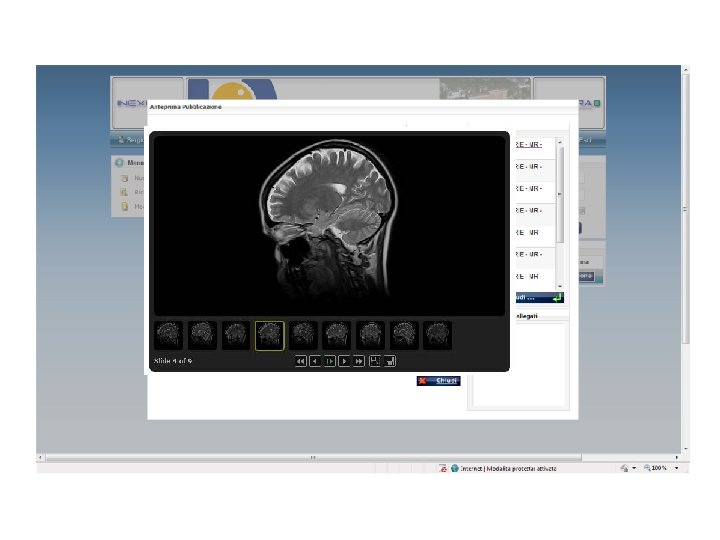Click the last icon in viewer controls
720x540 pixels.
coord(390,361)
